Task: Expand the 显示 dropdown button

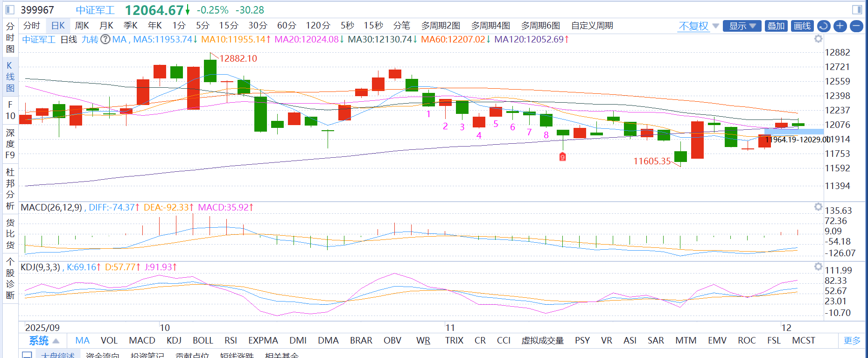Action: point(742,26)
